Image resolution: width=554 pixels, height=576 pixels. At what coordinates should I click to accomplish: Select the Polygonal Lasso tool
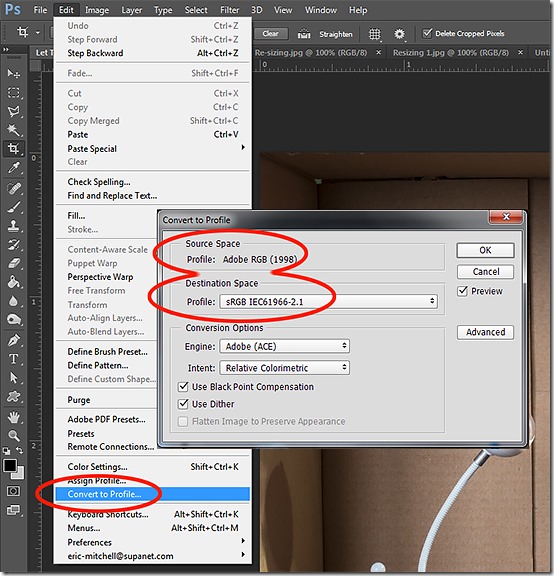(x=14, y=111)
